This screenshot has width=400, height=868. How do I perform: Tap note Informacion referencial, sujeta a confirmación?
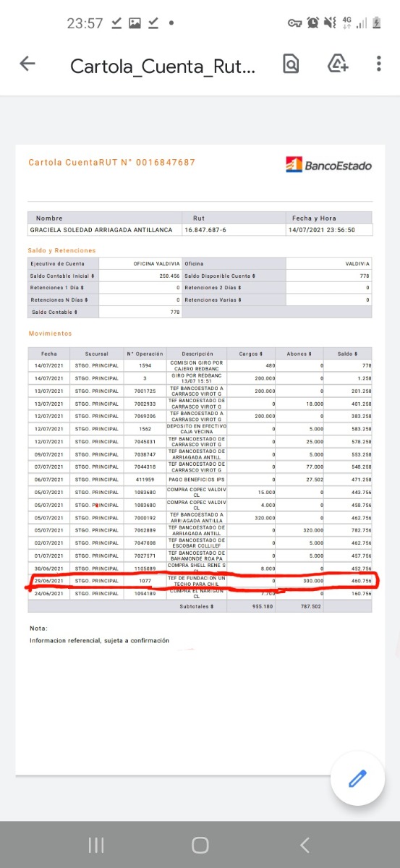tap(99, 640)
